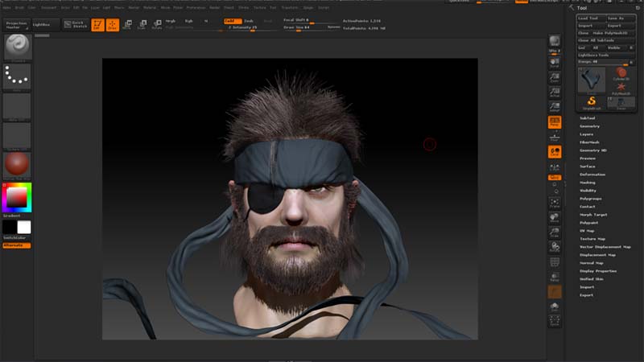Toggle PolyF polyframe display

pos(555,262)
